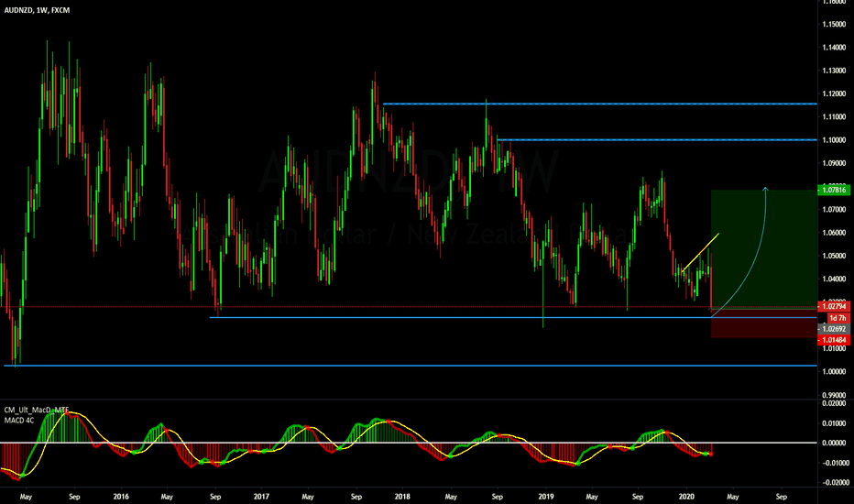Click the 2020 label on time axis
This screenshot has width=854, height=504.
click(x=686, y=497)
